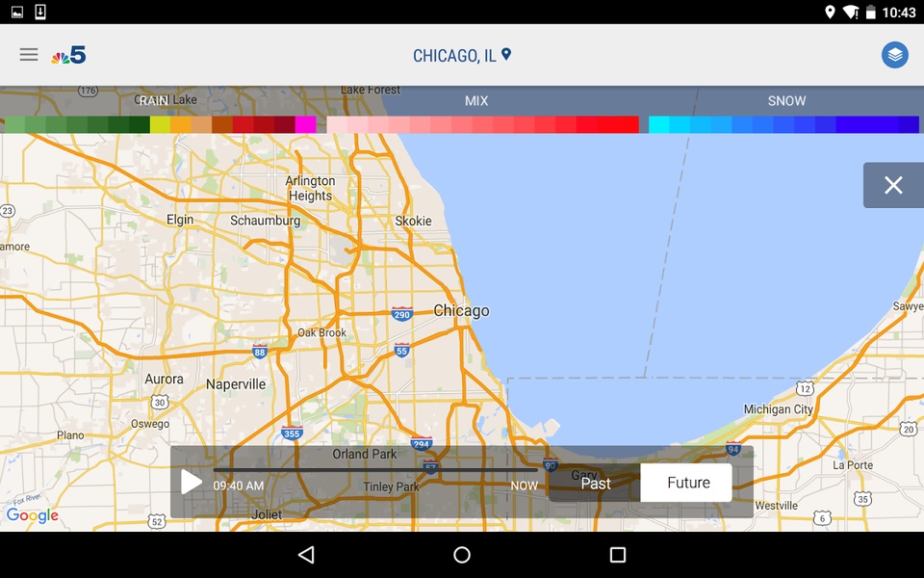Viewport: 924px width, 578px height.
Task: Tap the Android home navigation button
Action: click(462, 555)
